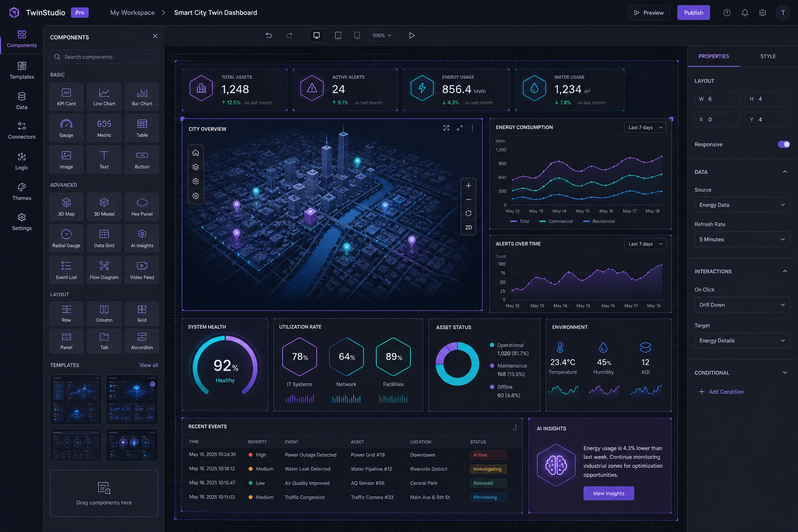The width and height of the screenshot is (798, 532).
Task: Click the Search components field
Action: pos(104,57)
